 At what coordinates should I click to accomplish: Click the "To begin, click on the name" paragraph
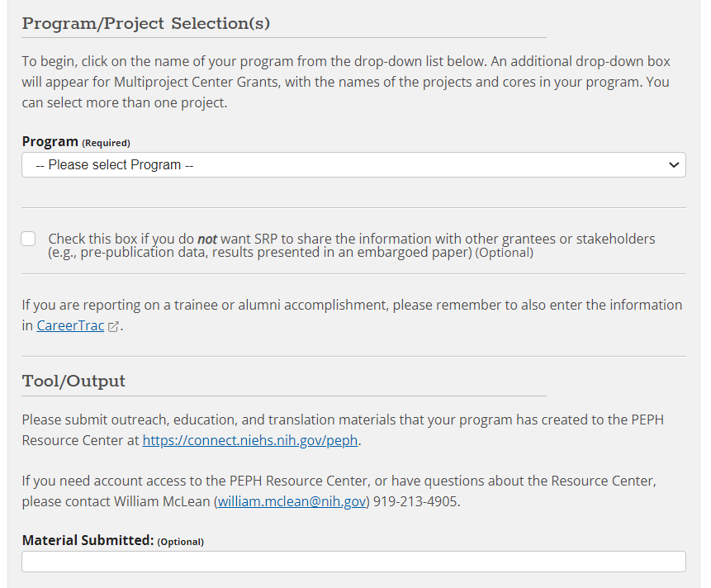point(345,83)
